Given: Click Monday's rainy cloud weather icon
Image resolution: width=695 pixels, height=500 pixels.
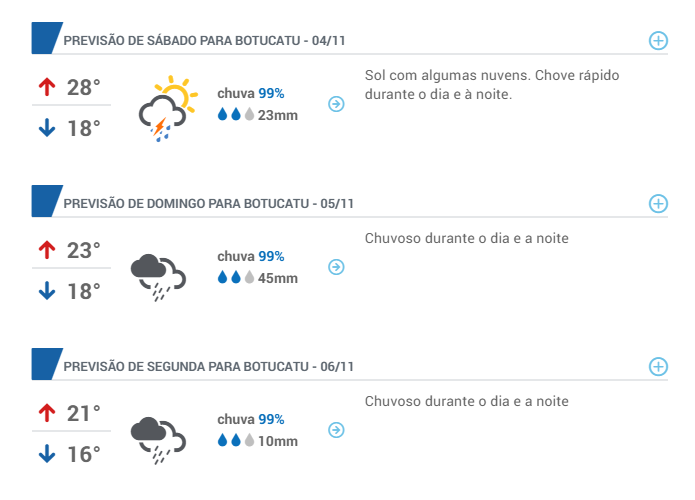Looking at the screenshot, I should [158, 440].
